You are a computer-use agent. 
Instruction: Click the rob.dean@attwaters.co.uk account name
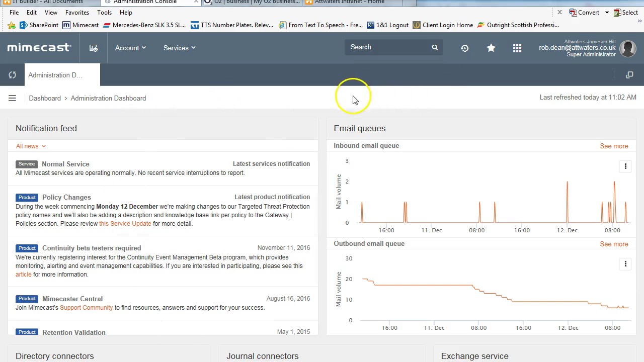577,48
